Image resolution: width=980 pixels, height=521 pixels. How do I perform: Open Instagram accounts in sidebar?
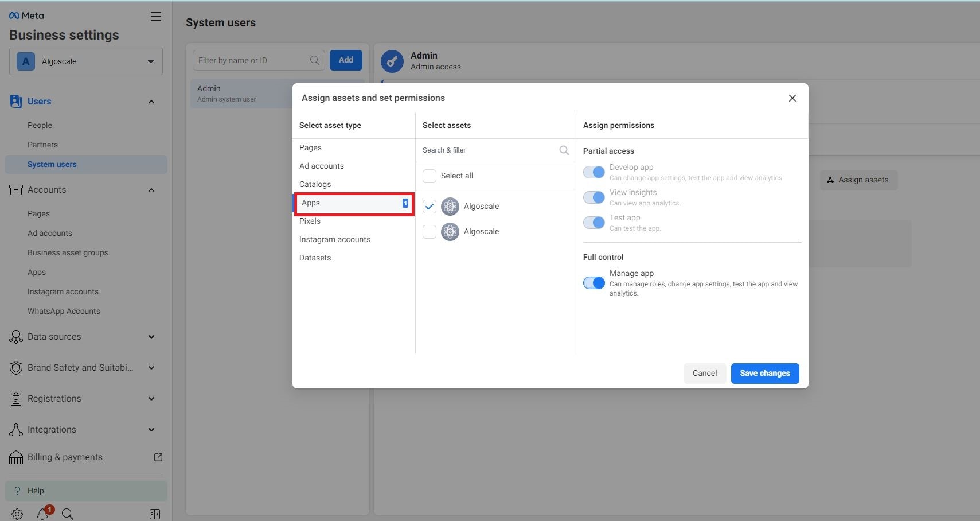[63, 291]
